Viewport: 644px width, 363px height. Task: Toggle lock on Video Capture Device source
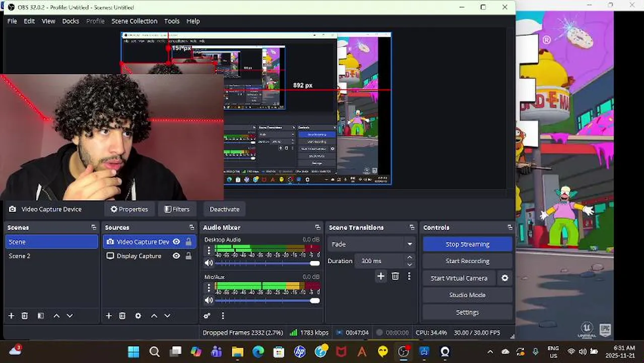click(x=188, y=241)
